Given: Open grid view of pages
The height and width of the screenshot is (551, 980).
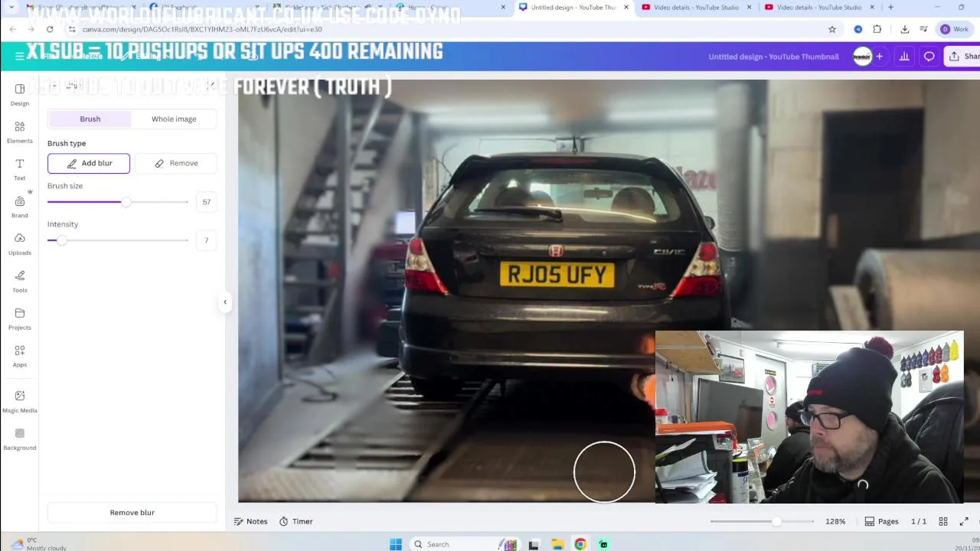Looking at the screenshot, I should pyautogui.click(x=943, y=521).
